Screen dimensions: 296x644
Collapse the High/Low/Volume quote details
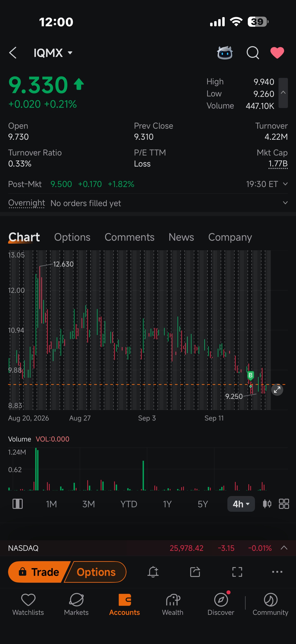283,93
